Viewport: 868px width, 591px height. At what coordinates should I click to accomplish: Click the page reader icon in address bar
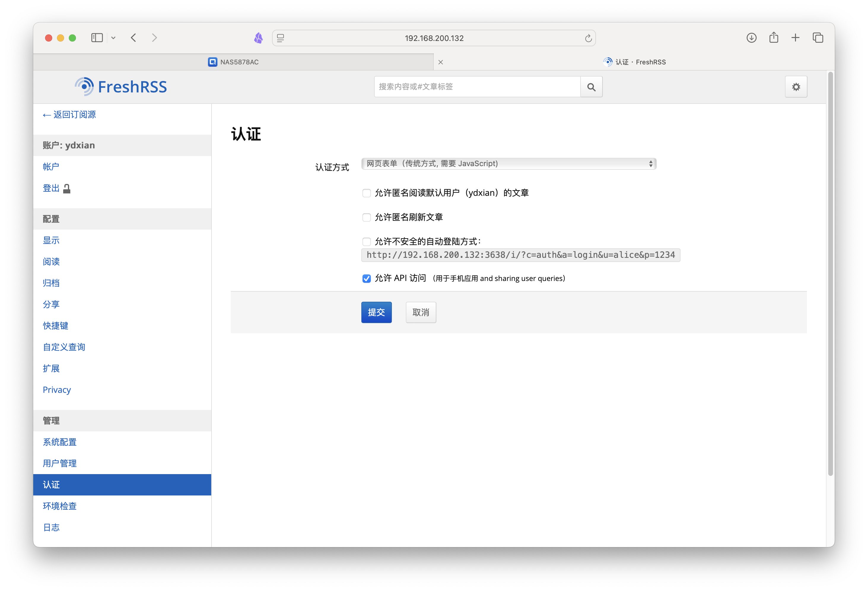281,38
